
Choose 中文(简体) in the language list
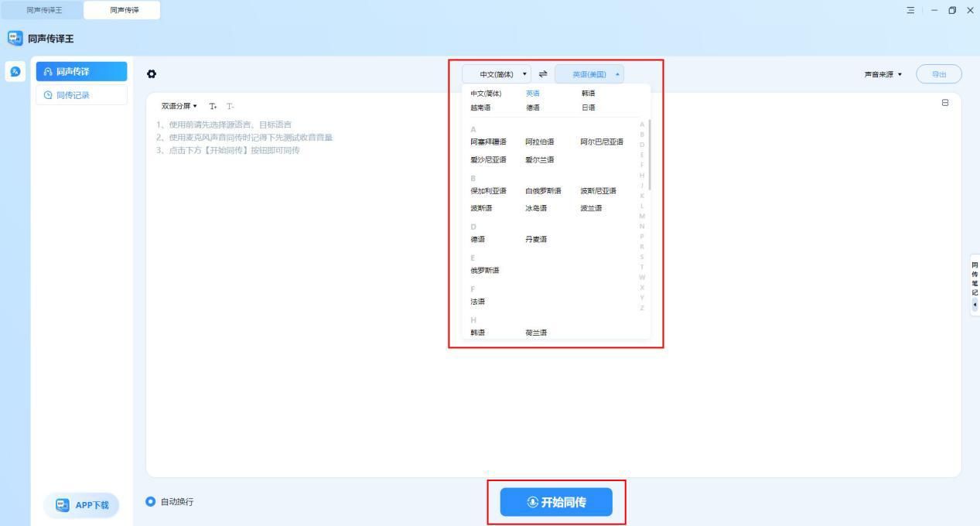[x=486, y=94]
